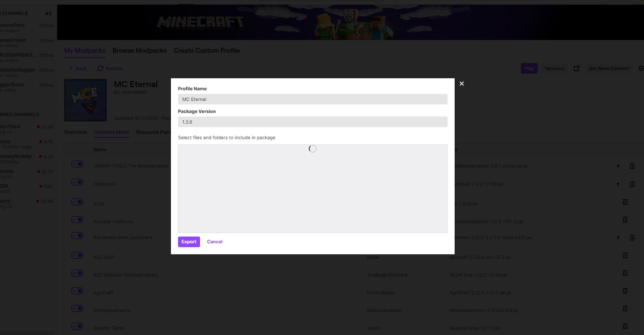644x335 pixels.
Task: Click the Export button
Action: click(189, 242)
